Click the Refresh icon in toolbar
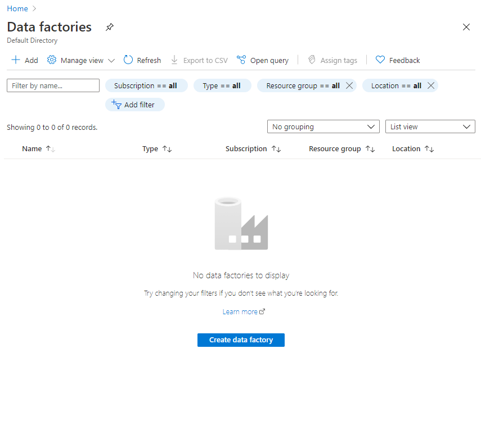This screenshot has height=448, width=481. coord(128,60)
